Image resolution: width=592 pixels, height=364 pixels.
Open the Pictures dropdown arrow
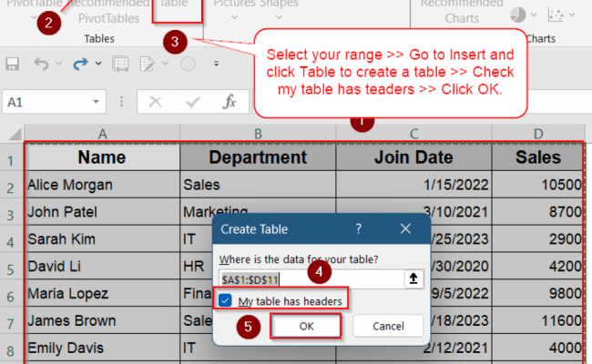(x=234, y=17)
